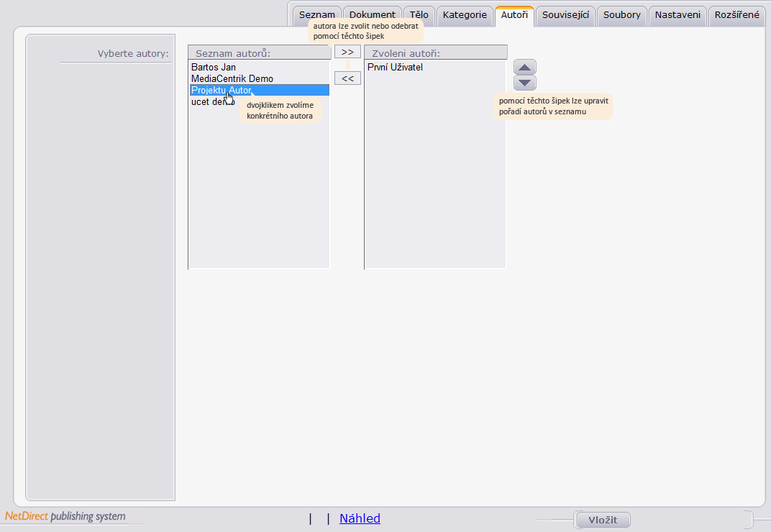Open the Soubory tab

[622, 15]
